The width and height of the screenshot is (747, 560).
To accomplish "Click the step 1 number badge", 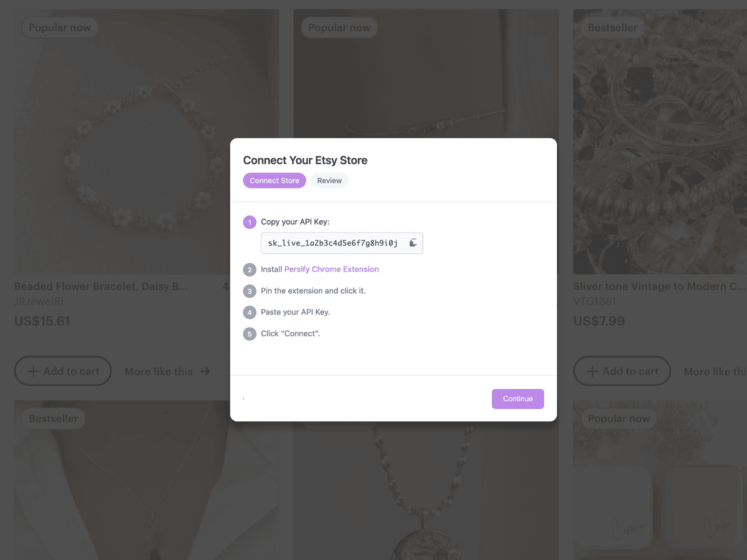I will coord(250,222).
